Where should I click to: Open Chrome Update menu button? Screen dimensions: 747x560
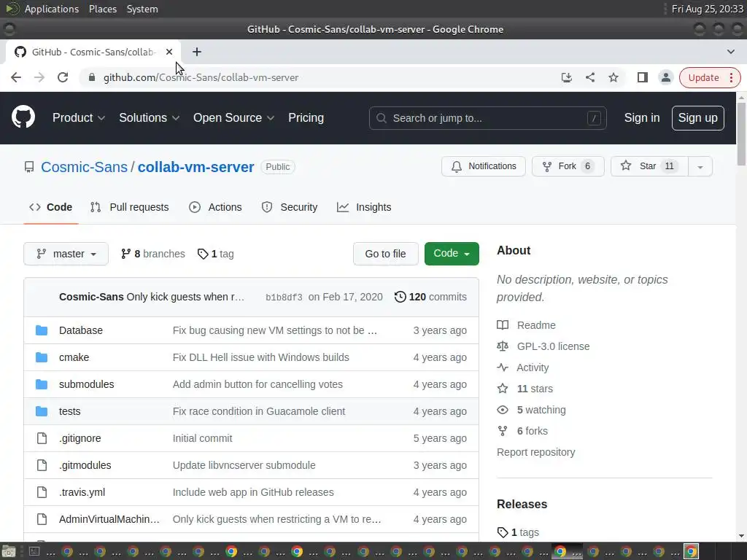[710, 77]
